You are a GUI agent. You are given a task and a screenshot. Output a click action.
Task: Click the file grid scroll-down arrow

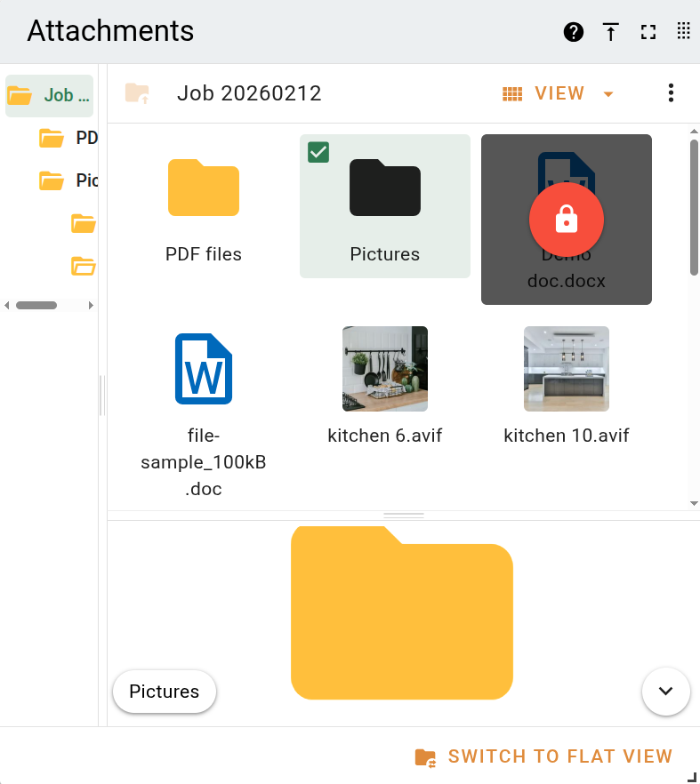(x=694, y=503)
